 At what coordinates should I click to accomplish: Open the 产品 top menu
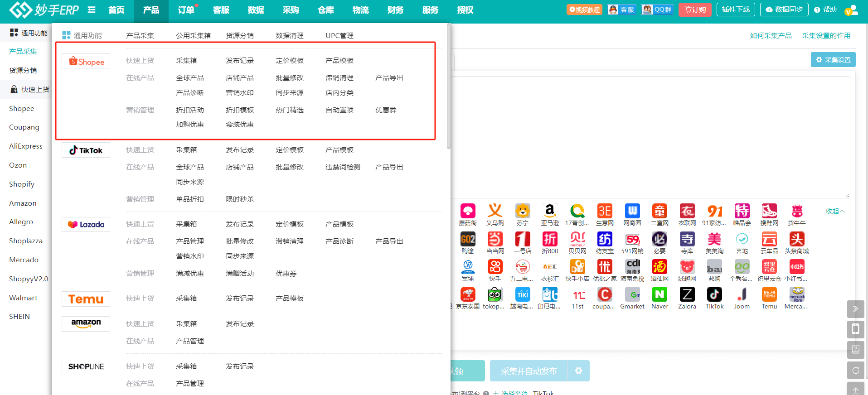pos(151,10)
